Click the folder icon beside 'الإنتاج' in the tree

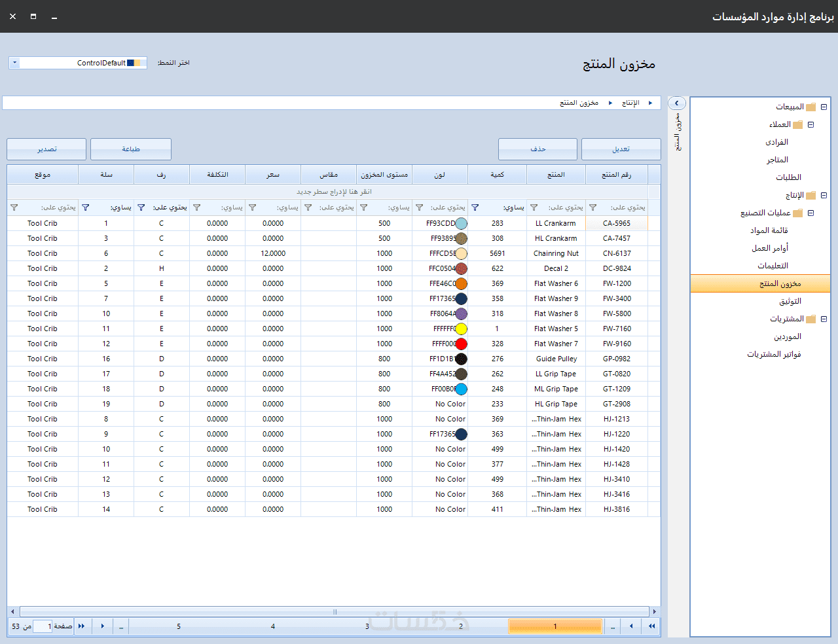(811, 195)
